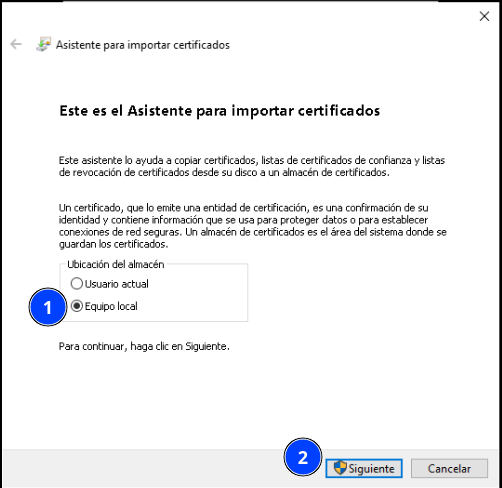The image size is (502, 488).
Task: Click the certificate import wizard title icon
Action: (43, 44)
